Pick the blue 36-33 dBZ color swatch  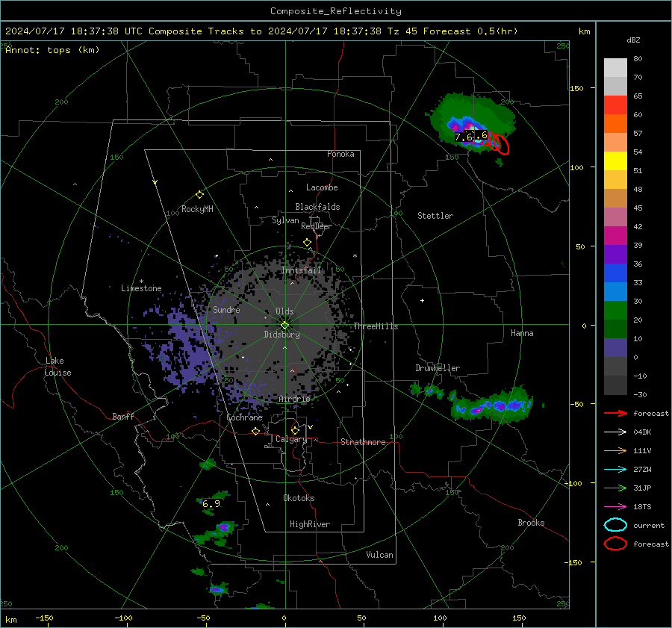[615, 273]
